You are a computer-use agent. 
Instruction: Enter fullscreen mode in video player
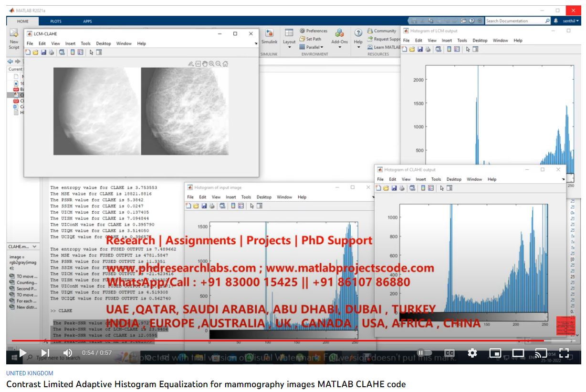[564, 353]
